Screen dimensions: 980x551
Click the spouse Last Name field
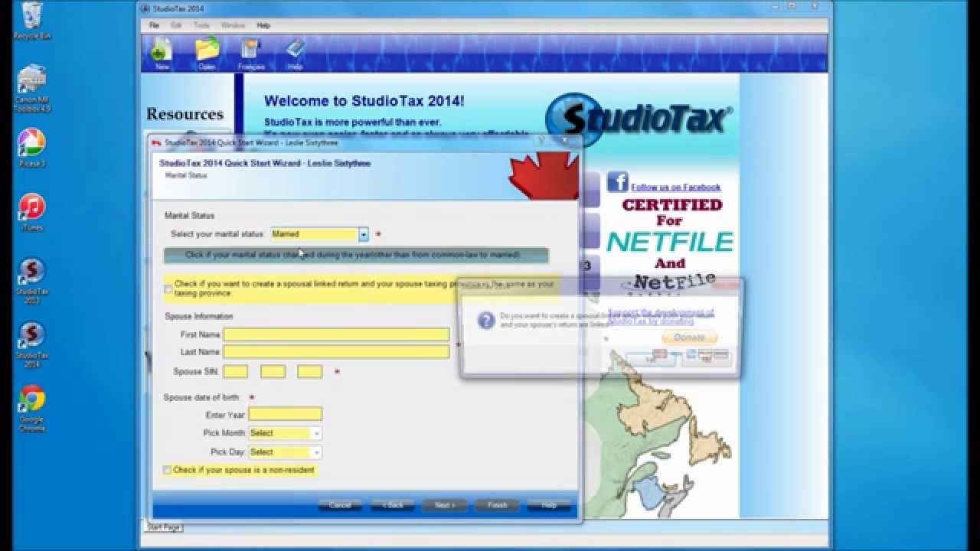pos(336,352)
